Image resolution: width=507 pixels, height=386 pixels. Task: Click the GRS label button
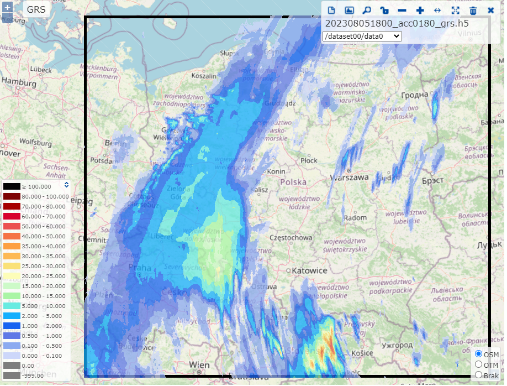[36, 9]
